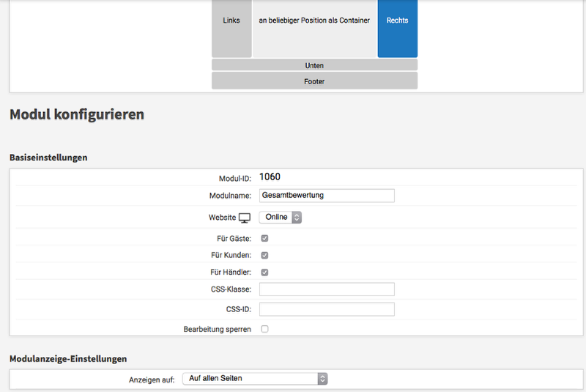Focus the CSS-Klasse input field
586x392 pixels.
pyautogui.click(x=327, y=289)
